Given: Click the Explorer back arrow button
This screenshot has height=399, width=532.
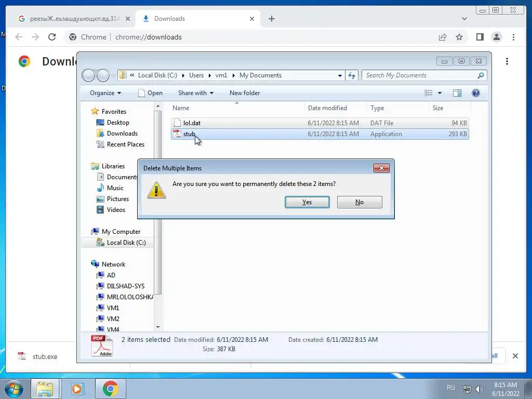Looking at the screenshot, I should click(88, 75).
